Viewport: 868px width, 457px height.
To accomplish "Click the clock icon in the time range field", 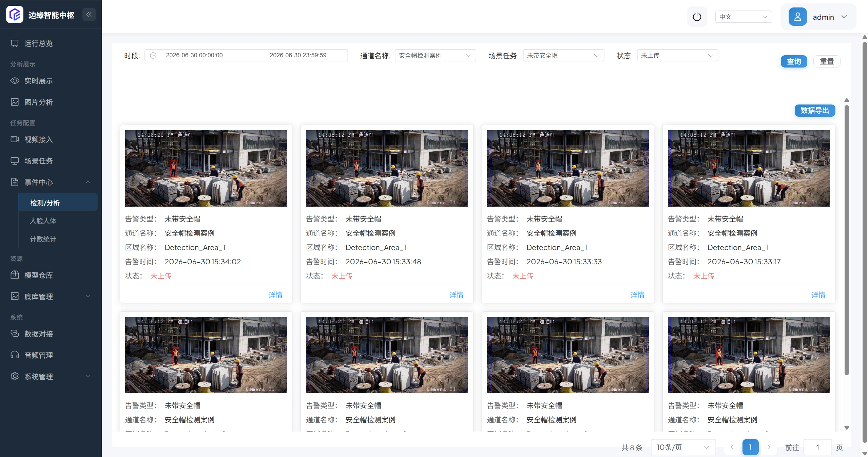I will coord(153,55).
